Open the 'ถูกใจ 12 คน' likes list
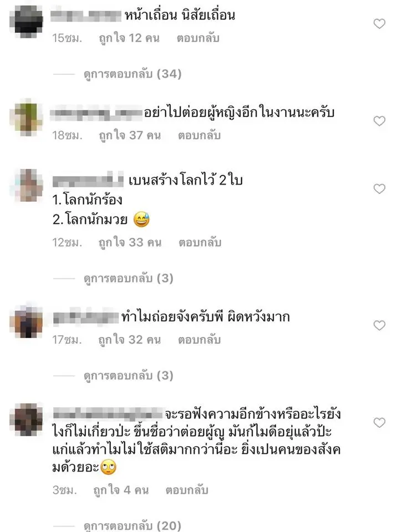The width and height of the screenshot is (407, 532). click(129, 38)
